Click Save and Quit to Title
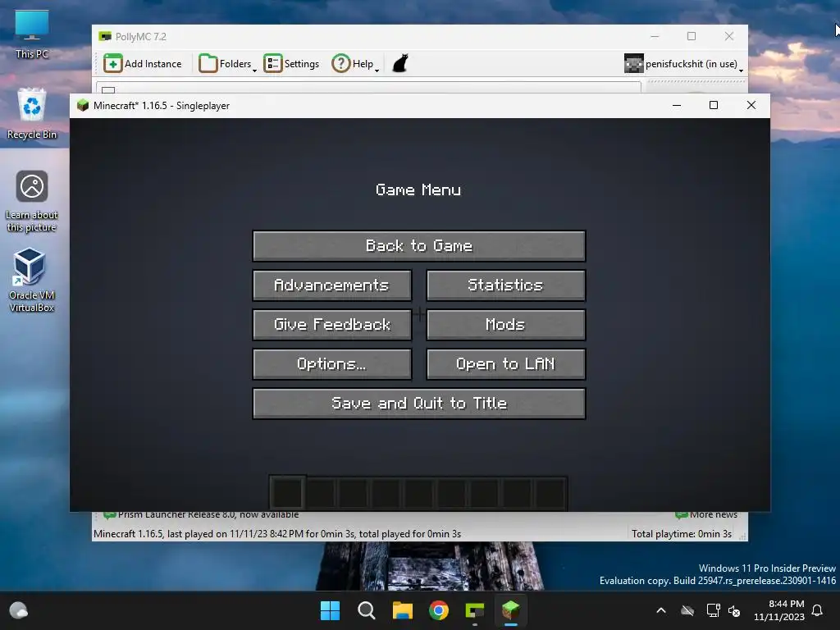Image resolution: width=840 pixels, height=630 pixels. tap(419, 404)
